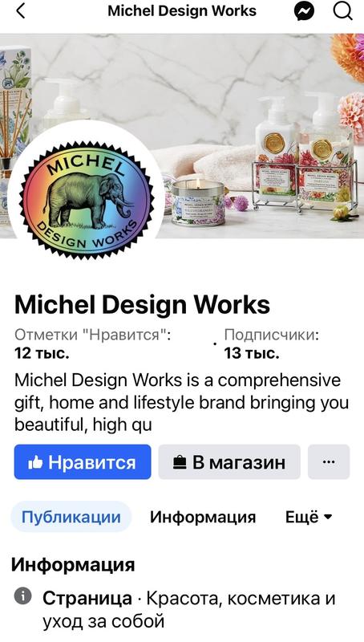
Task: Open the three-dots more options button
Action: [329, 462]
